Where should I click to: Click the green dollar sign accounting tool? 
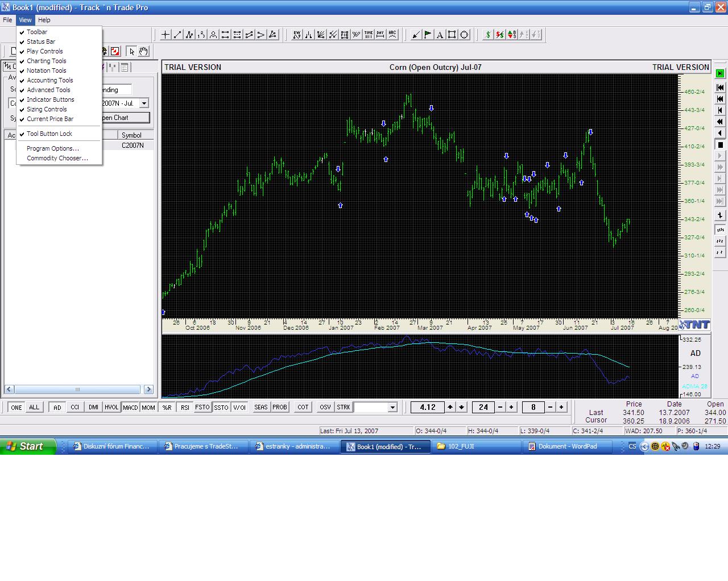tap(487, 35)
